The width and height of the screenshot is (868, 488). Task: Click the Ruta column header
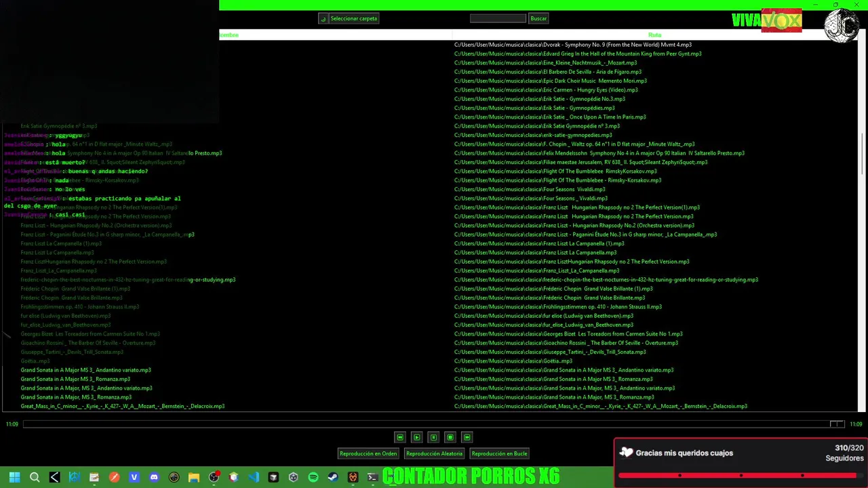click(654, 35)
